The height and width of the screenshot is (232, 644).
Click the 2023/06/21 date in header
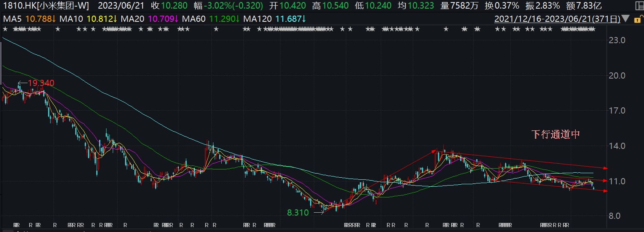121,6
